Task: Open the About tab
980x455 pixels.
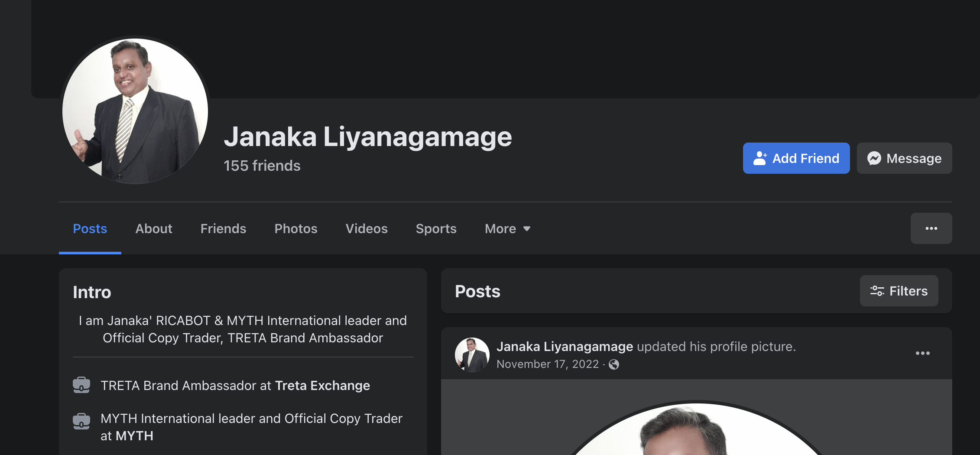Action: click(x=154, y=228)
